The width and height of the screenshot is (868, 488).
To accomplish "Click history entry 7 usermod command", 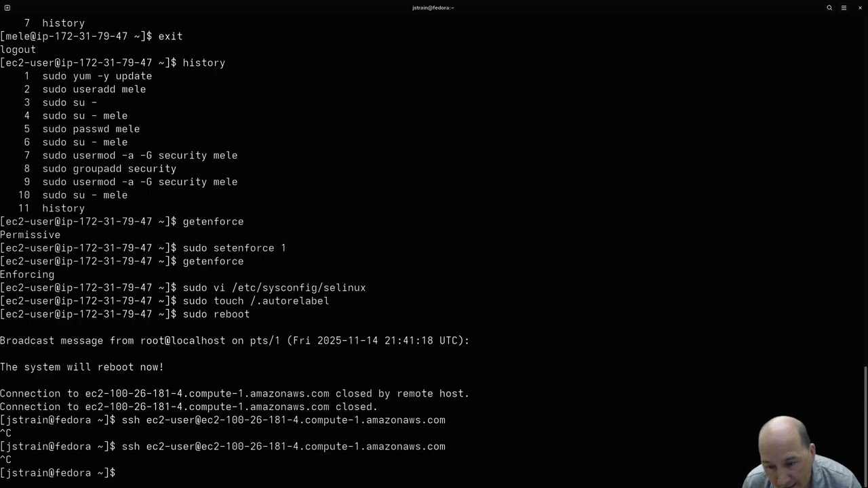I will pos(140,156).
